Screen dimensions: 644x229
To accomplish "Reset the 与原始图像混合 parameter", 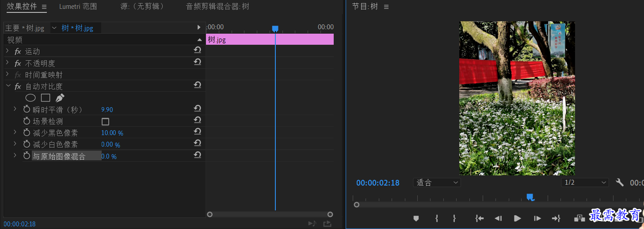I will [198, 155].
